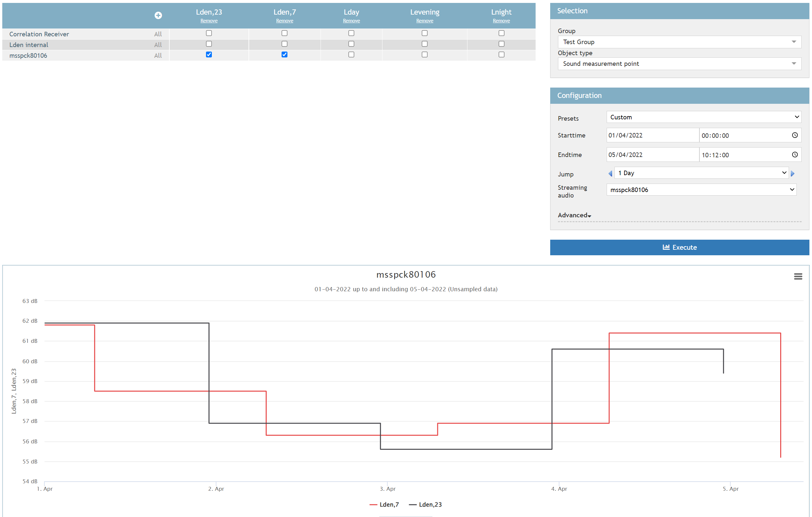Open the Streaming audio dropdown
The width and height of the screenshot is (812, 517).
pos(701,190)
